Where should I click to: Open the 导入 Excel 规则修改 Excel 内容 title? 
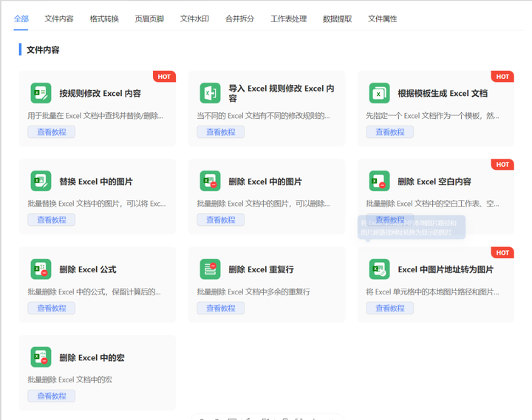tap(282, 93)
